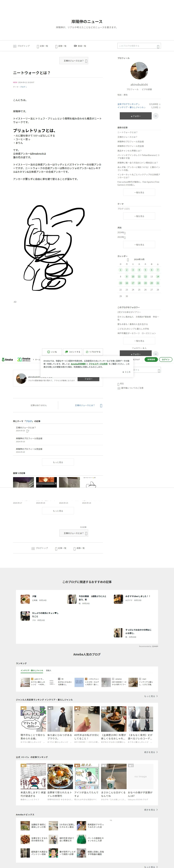The image size is (174, 868).
Task: Click もっと見る under same-theme articles
Action: pyautogui.click(x=58, y=462)
